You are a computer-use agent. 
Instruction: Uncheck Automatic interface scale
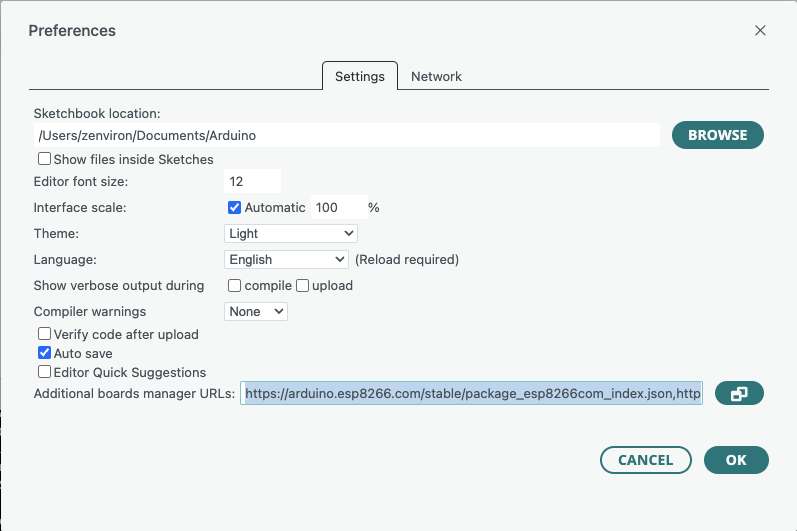coord(235,208)
